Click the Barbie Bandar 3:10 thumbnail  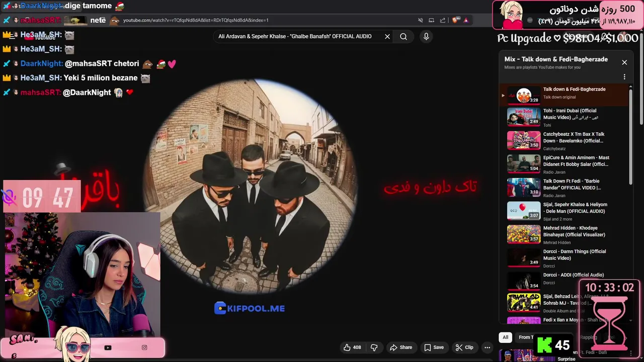tap(524, 188)
